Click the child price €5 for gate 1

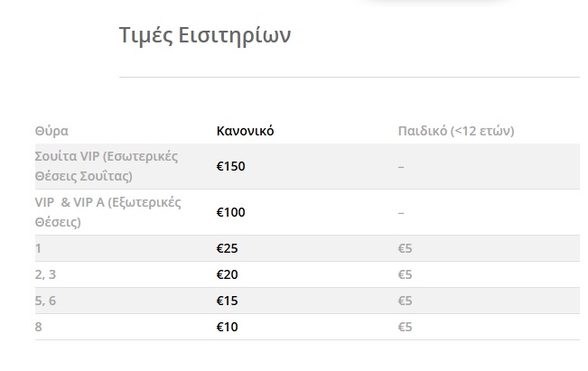pos(405,248)
